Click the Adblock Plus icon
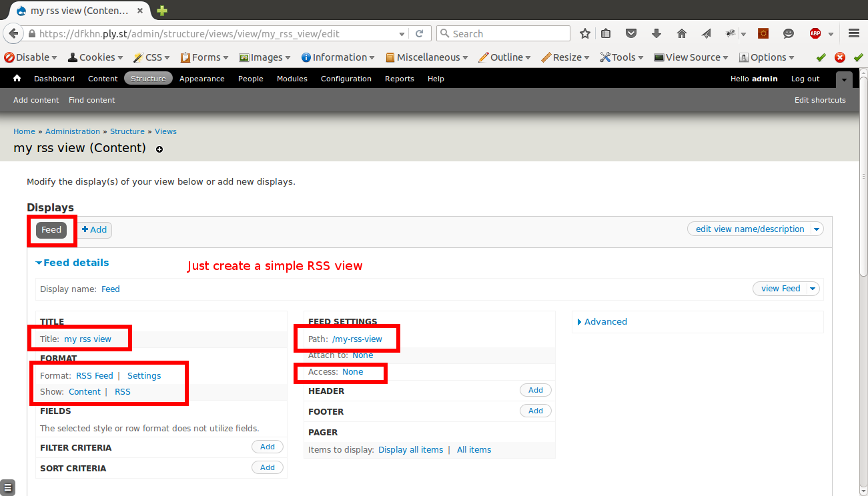 [815, 33]
